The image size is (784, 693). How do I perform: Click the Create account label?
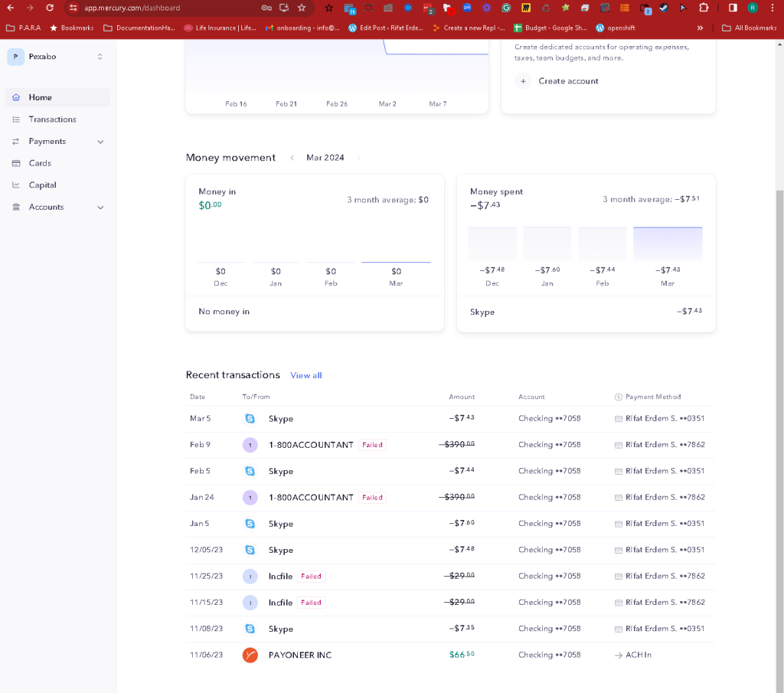568,81
